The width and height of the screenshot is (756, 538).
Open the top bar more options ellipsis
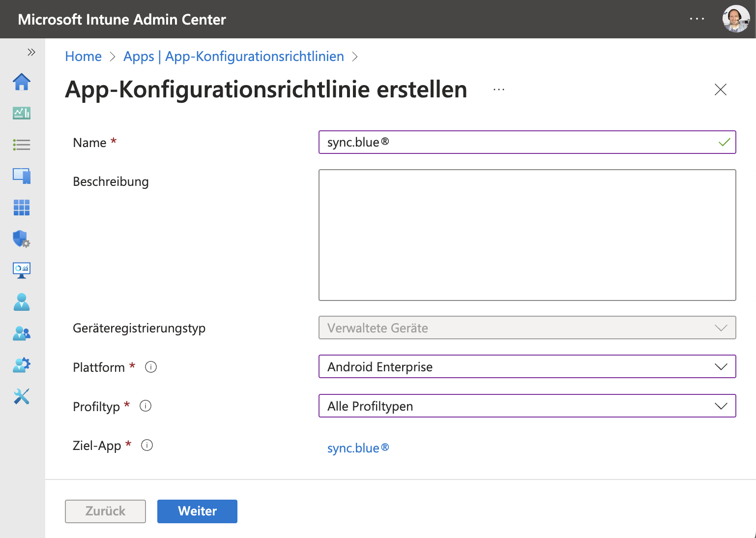click(697, 19)
